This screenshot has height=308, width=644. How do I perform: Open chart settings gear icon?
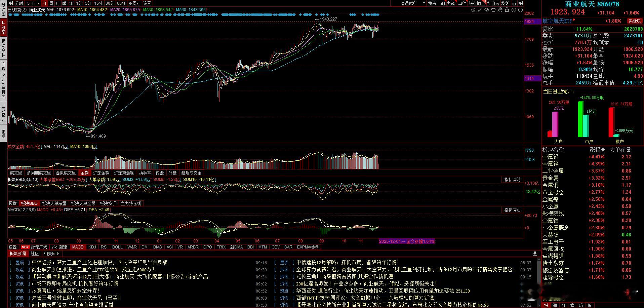[x=473, y=10]
